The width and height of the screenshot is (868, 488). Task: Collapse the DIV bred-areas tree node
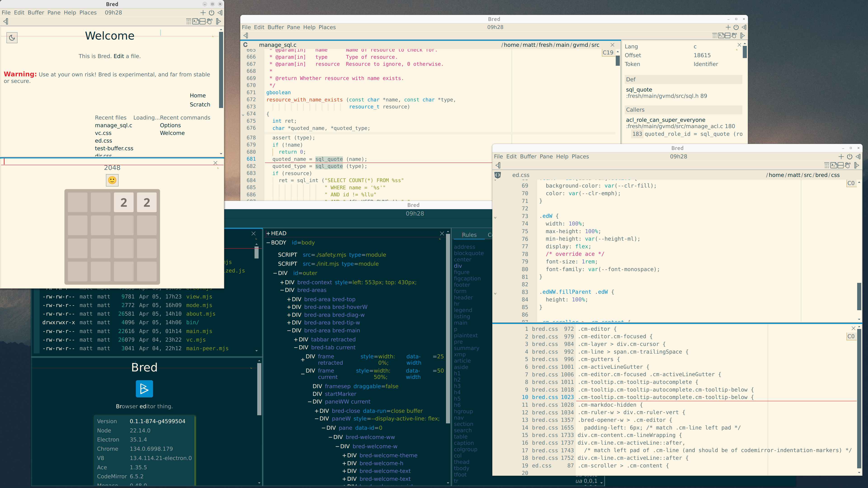pos(282,290)
